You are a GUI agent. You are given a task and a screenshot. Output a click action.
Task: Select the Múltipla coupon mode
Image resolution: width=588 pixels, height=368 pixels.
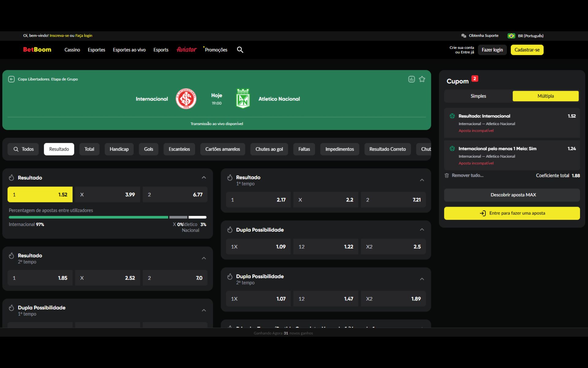(x=545, y=96)
